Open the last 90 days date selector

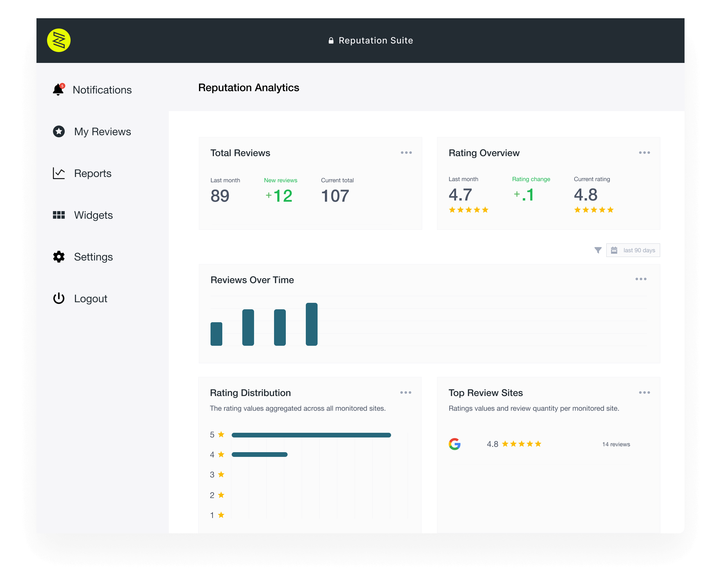click(x=633, y=250)
